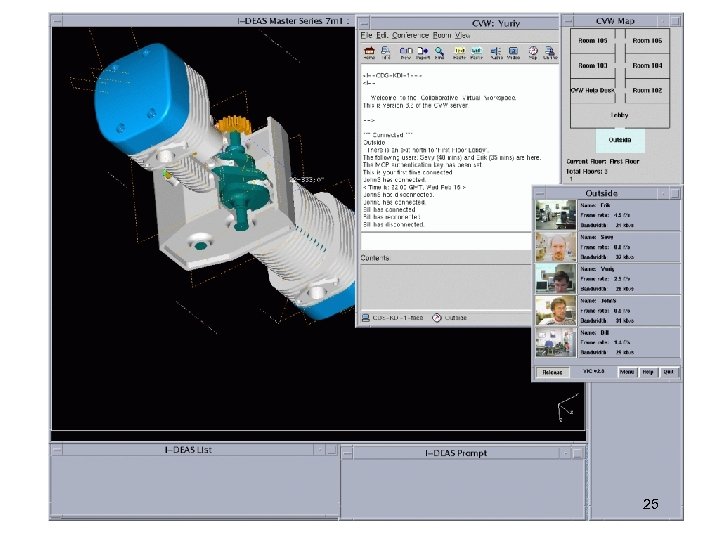Open Find with the magnifier icon
Viewport: 720px width, 540px height.
tap(439, 52)
